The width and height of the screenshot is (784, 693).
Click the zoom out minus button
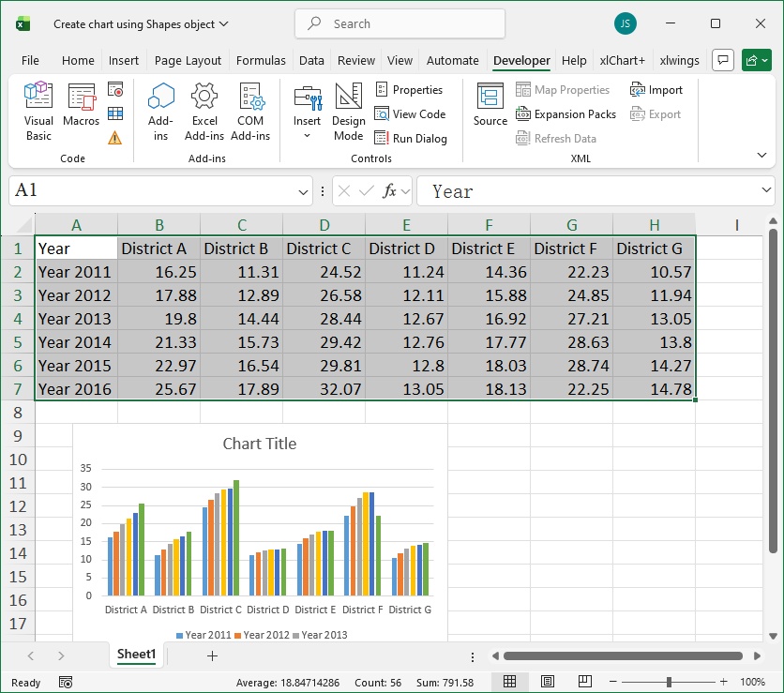[x=613, y=682]
